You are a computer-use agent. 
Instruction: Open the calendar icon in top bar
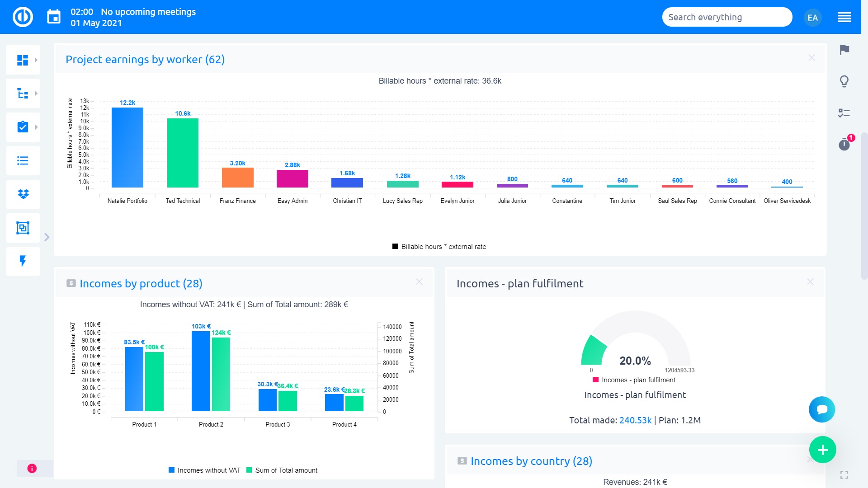tap(54, 16)
